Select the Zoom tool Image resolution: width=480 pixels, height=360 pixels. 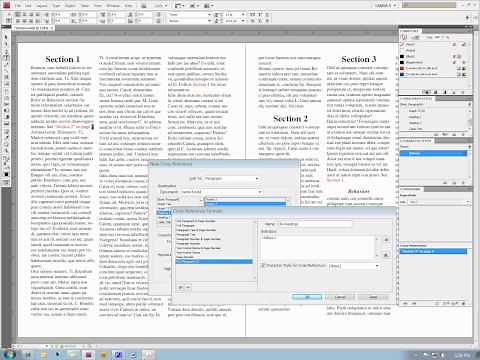point(6,150)
